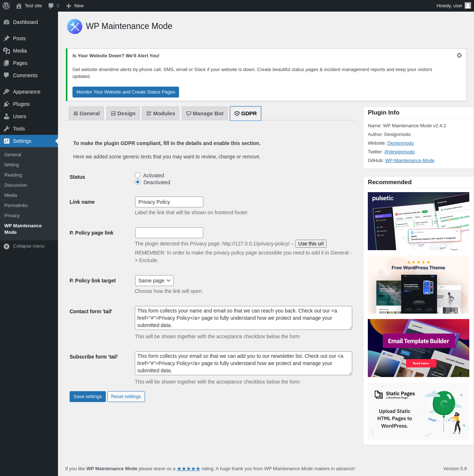Click the New plus icon in admin bar

[x=68, y=6]
